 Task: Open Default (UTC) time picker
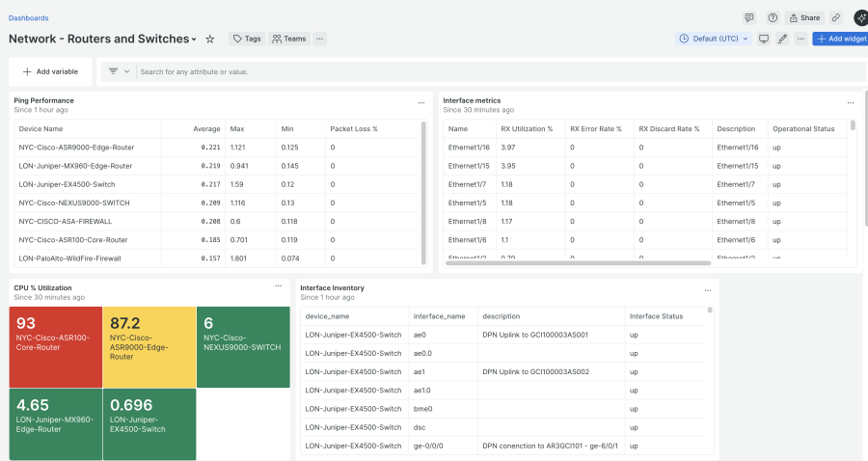point(714,39)
